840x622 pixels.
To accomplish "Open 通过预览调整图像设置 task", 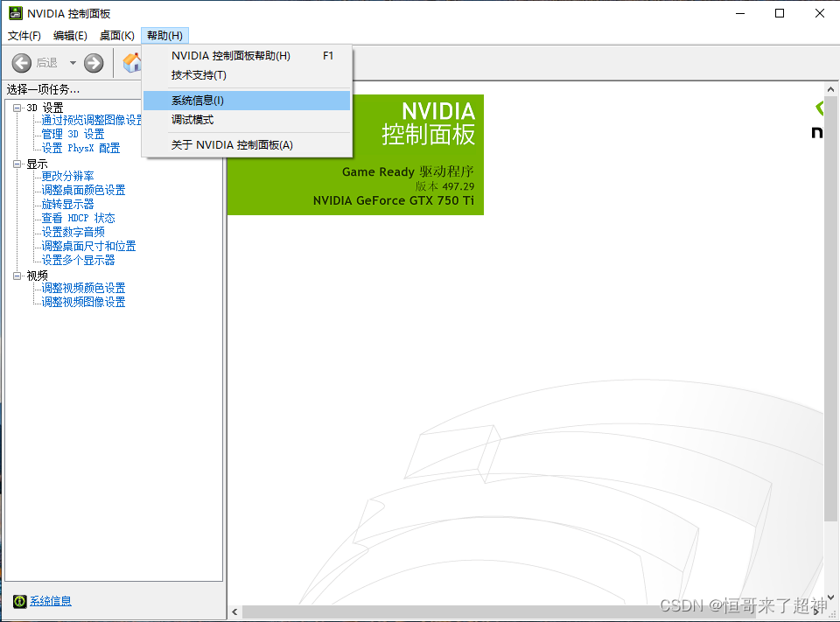I will 92,120.
